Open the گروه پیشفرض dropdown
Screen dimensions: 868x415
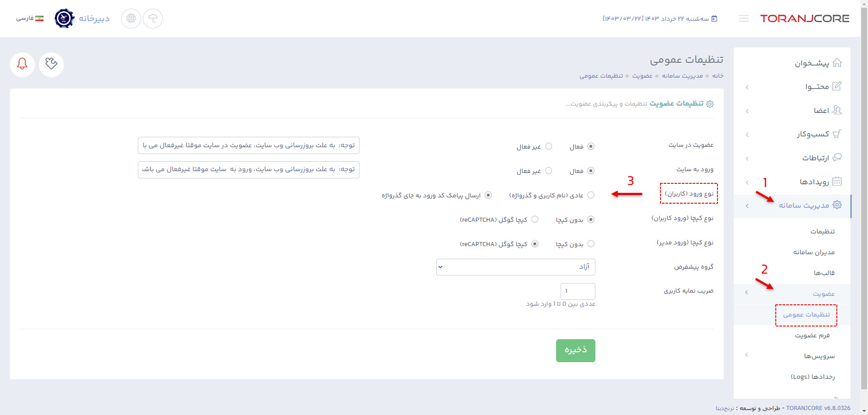pyautogui.click(x=515, y=267)
